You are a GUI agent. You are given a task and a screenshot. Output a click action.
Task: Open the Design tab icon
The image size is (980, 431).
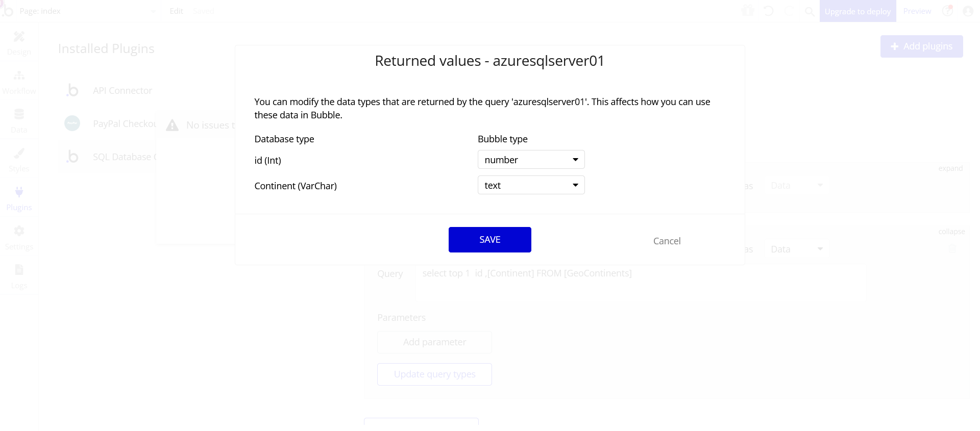pyautogui.click(x=19, y=36)
